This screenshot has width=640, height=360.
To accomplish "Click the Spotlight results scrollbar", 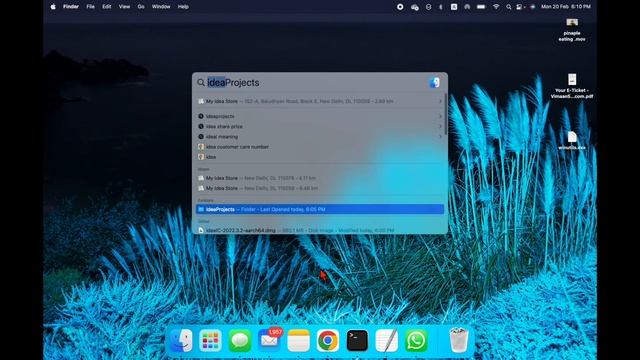I will [445, 115].
